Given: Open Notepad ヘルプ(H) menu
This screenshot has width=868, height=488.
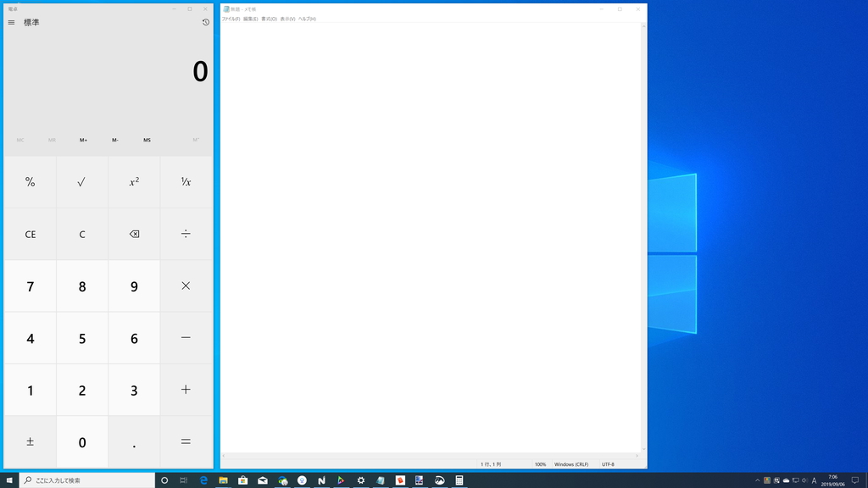Looking at the screenshot, I should [x=307, y=19].
